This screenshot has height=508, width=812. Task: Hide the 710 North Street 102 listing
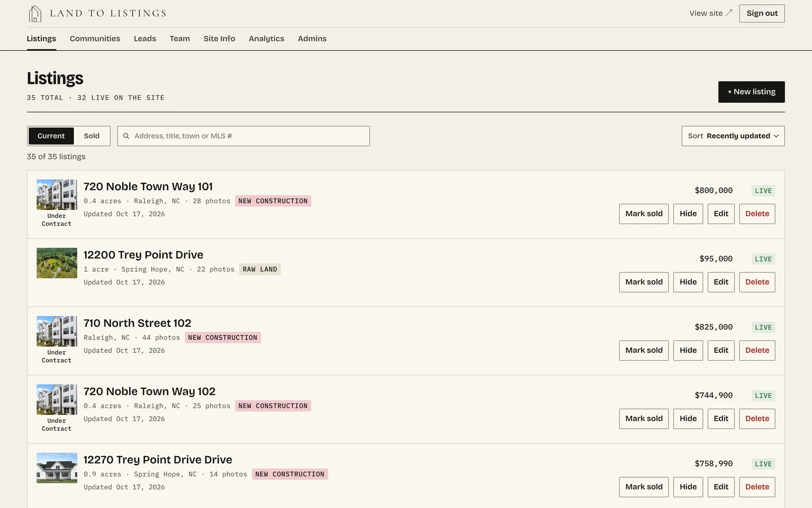click(688, 351)
